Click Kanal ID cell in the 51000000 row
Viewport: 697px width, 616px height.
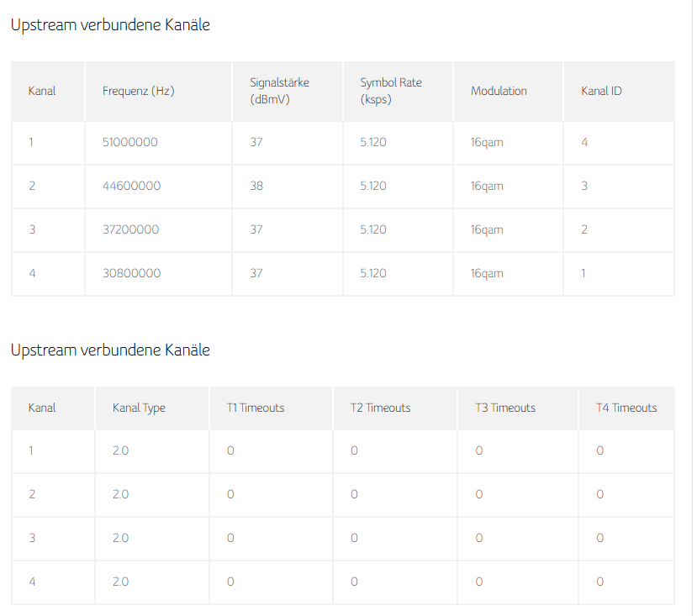(584, 142)
